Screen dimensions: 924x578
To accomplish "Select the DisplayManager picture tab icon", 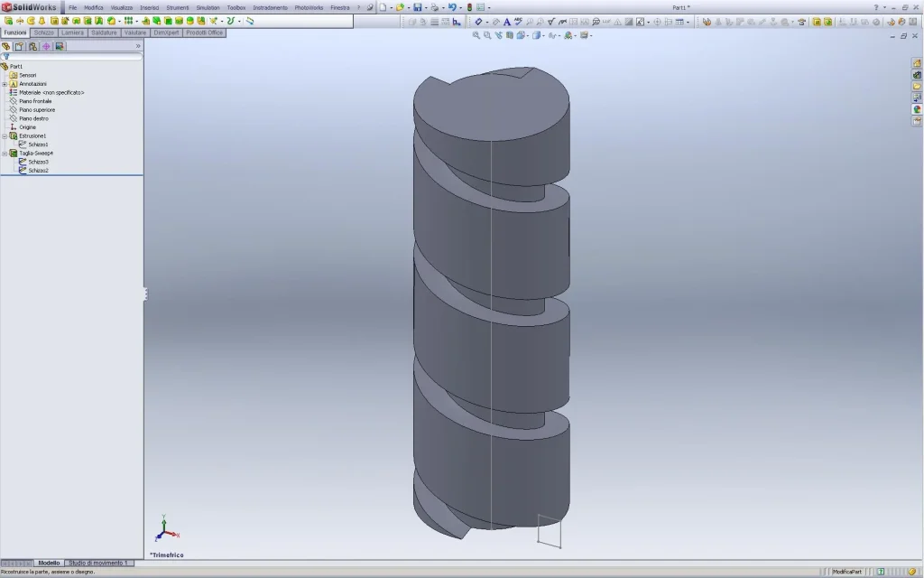I will (x=60, y=46).
